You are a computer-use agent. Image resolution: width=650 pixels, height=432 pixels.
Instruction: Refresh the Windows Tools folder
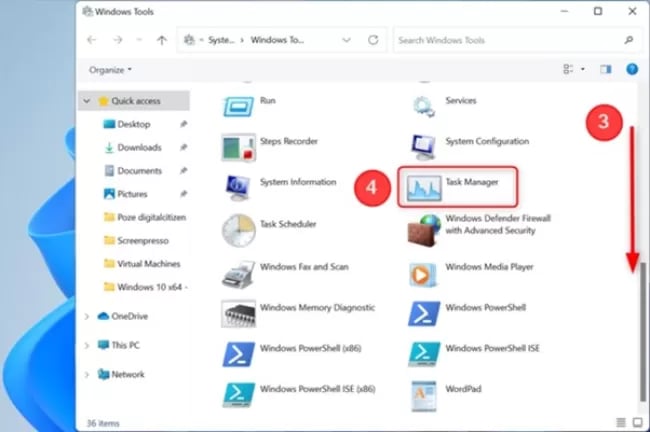coord(373,40)
